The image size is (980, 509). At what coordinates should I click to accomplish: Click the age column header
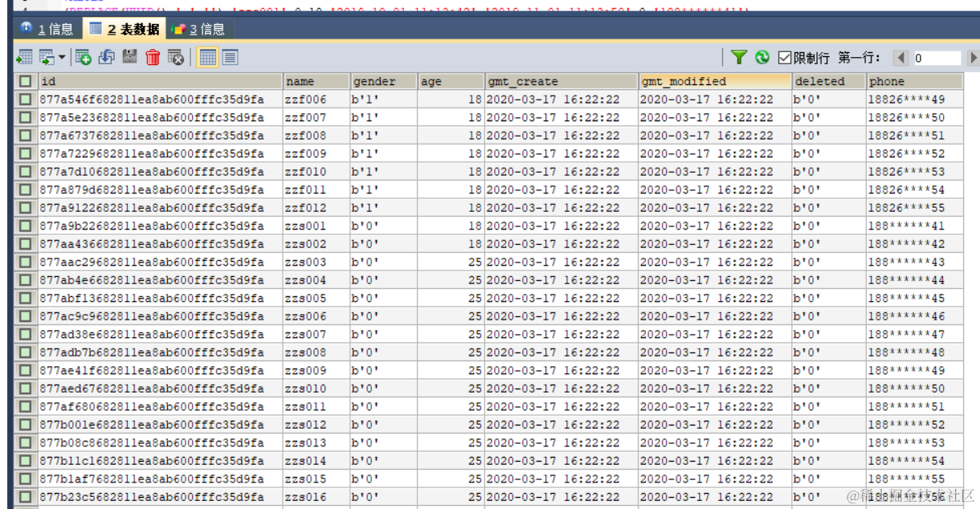tap(451, 81)
